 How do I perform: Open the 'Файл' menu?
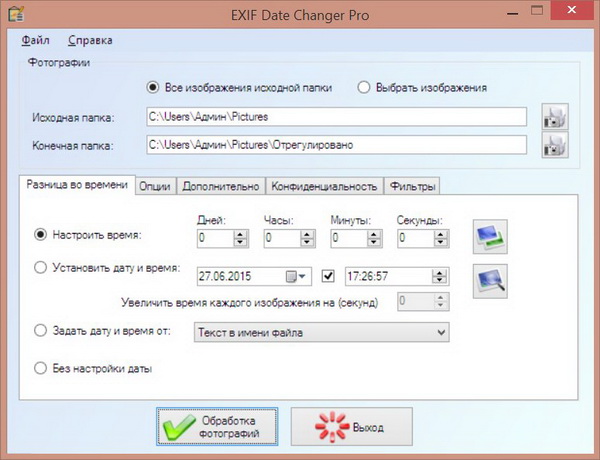[x=35, y=40]
